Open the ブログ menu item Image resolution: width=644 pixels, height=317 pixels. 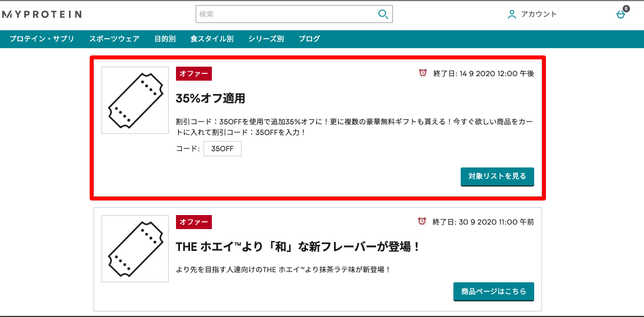pyautogui.click(x=309, y=39)
